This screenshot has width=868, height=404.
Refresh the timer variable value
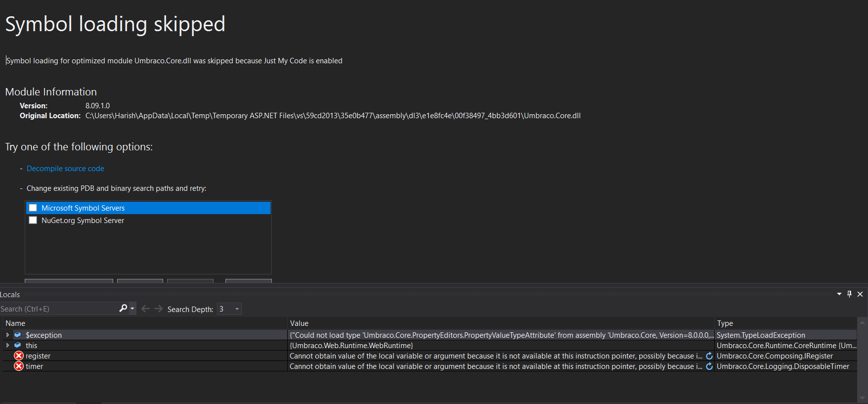[x=709, y=366]
